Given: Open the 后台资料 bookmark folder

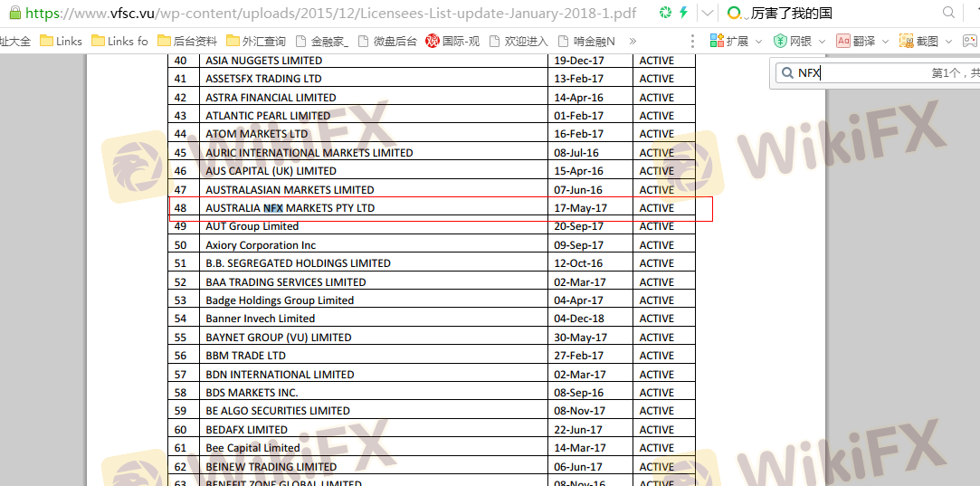Looking at the screenshot, I should (x=187, y=42).
